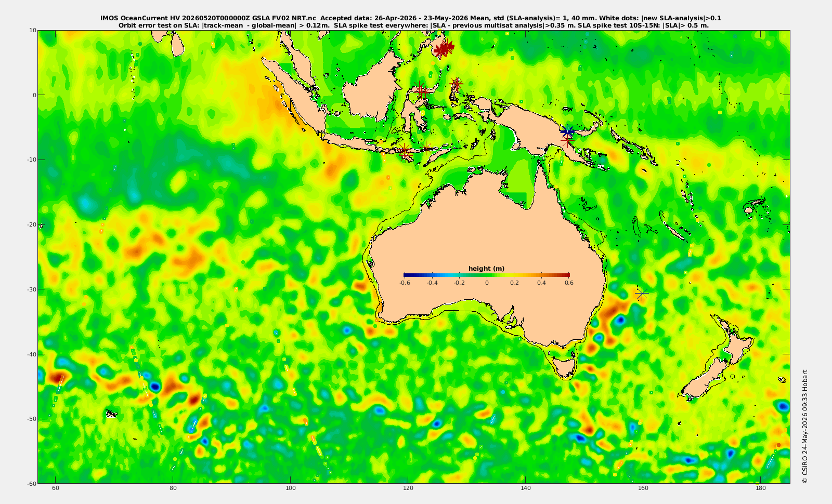The height and width of the screenshot is (504, 832).
Task: Click the CSIRO 24-May-2026 Hobart copyright text
Action: pos(805,426)
